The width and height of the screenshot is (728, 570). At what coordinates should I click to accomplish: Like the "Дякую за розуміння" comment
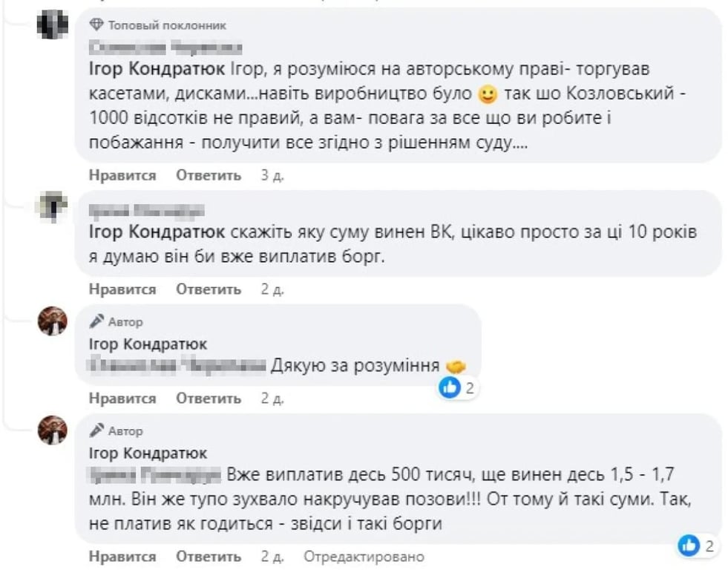[122, 399]
